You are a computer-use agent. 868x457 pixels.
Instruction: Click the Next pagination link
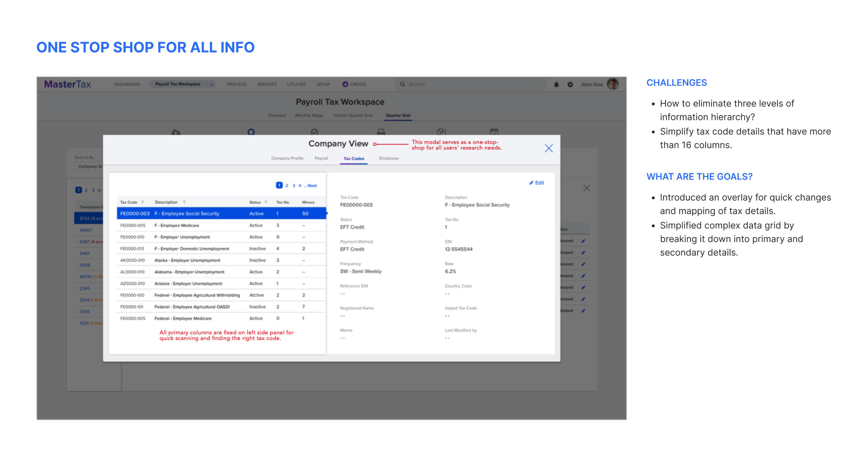point(312,186)
